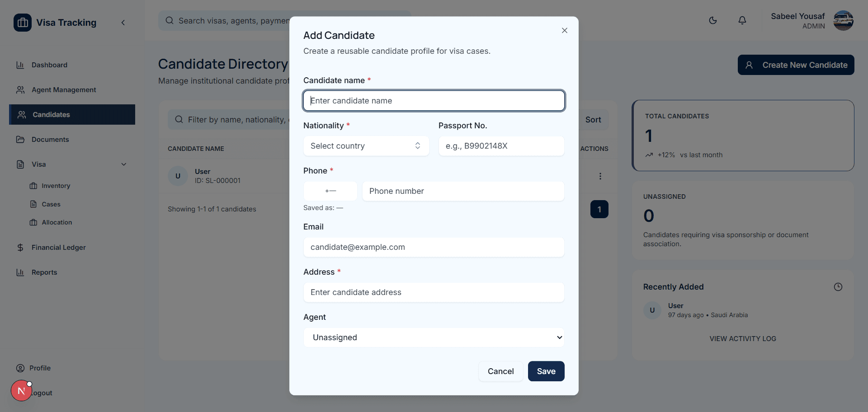
Task: Open Visa Inventory submenu item
Action: 56,186
